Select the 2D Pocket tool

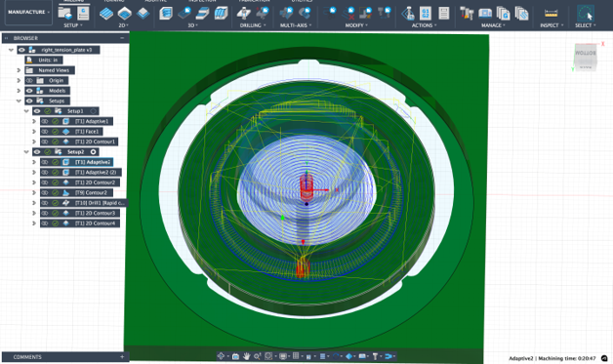(x=125, y=14)
